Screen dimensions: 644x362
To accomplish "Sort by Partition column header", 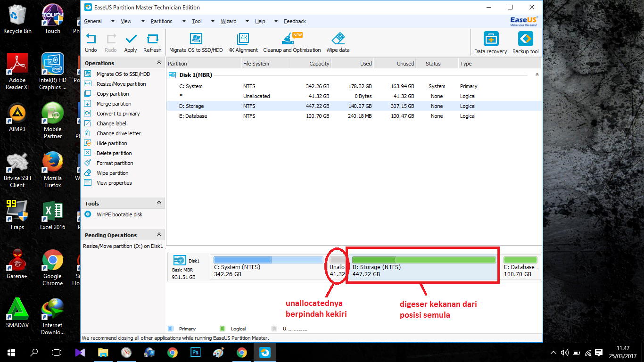I will (203, 64).
